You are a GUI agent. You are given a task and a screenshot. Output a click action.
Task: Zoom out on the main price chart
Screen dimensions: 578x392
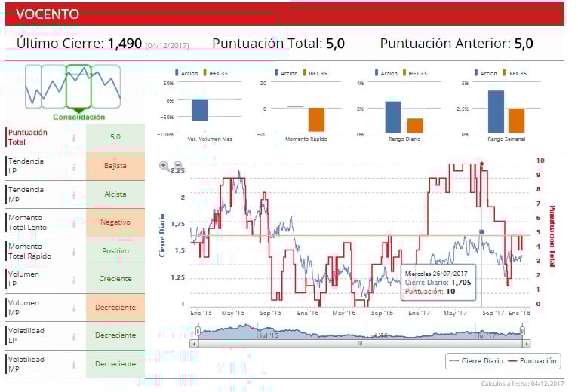tap(177, 164)
